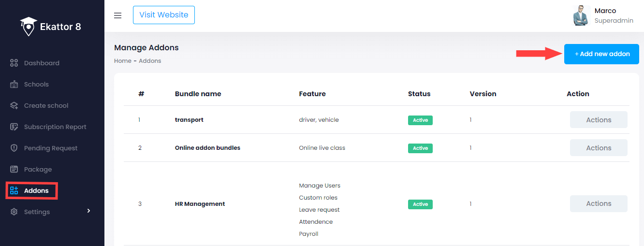
Task: Click the Visit Website button
Action: pyautogui.click(x=164, y=15)
